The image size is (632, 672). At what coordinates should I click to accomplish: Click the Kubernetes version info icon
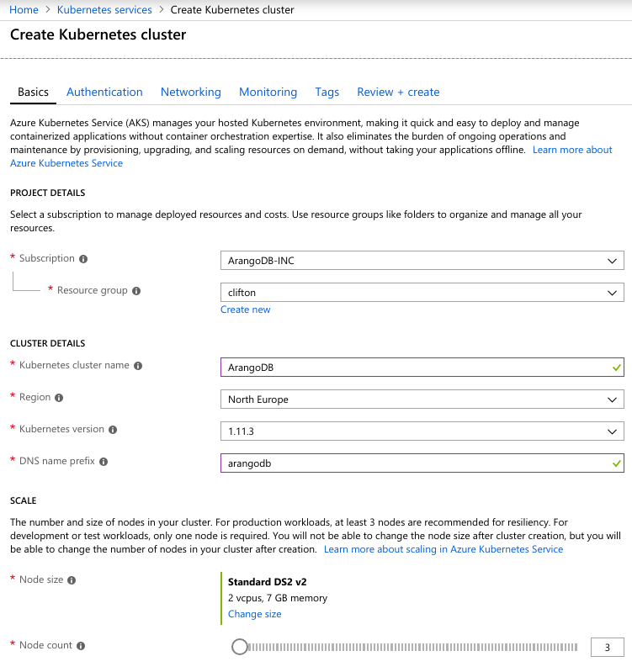coord(113,430)
